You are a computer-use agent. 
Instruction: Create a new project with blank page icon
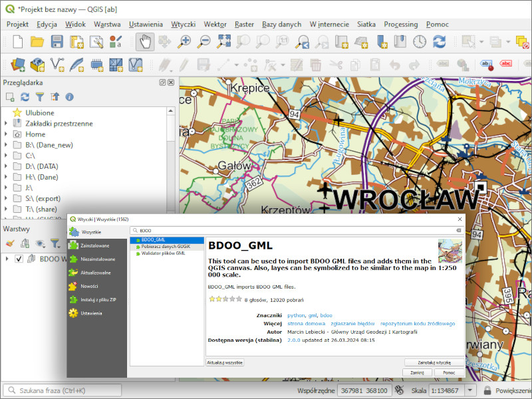(18, 42)
